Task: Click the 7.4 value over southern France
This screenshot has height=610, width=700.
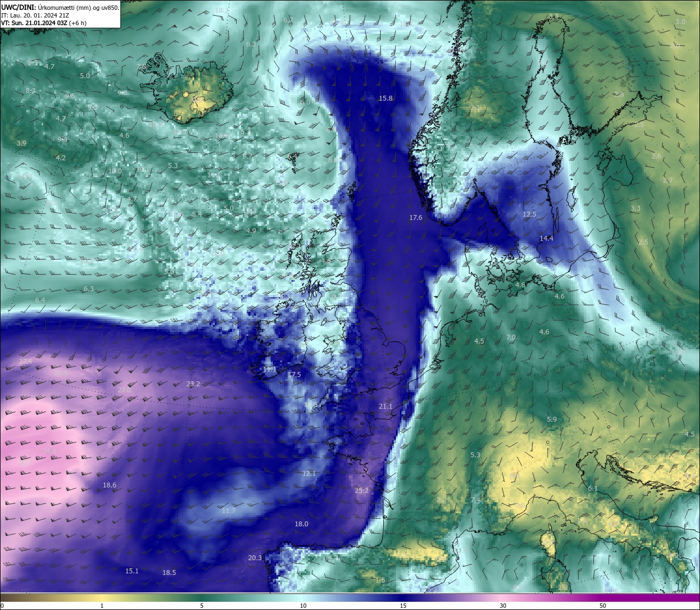Action: coord(475,500)
